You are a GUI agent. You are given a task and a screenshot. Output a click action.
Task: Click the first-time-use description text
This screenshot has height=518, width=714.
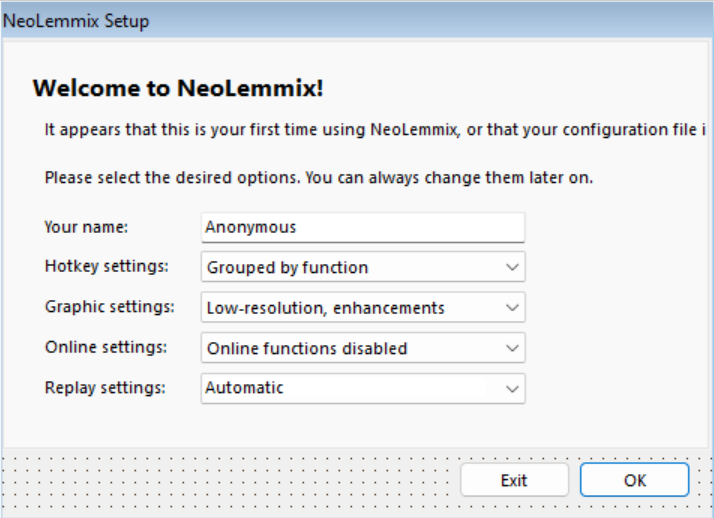(x=376, y=130)
